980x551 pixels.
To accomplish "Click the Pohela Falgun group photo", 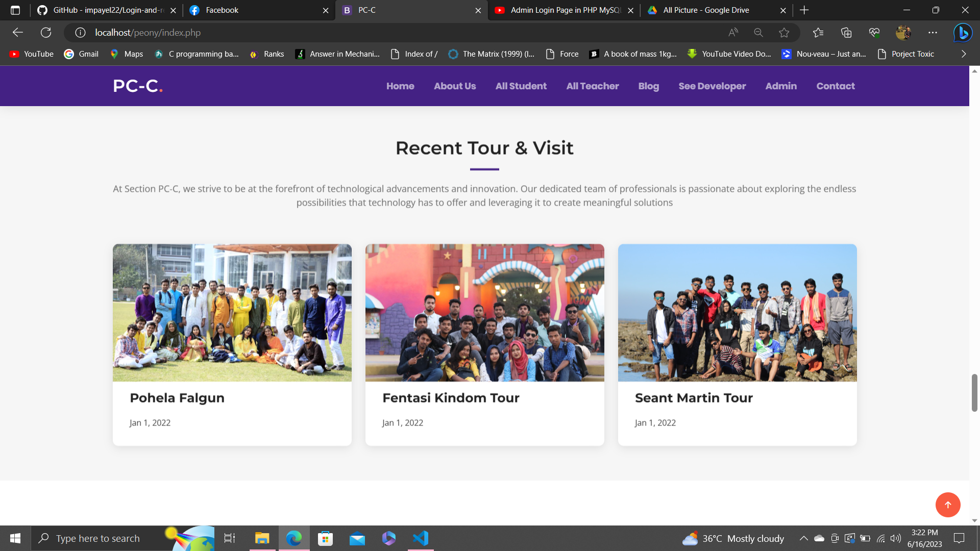I will pos(232,313).
